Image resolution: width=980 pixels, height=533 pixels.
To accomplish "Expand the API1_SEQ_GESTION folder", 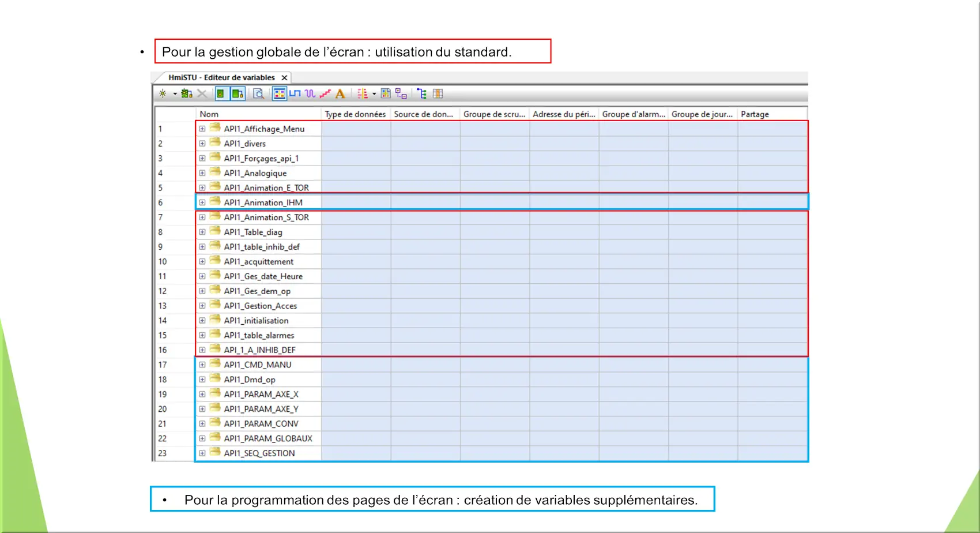I will tap(202, 453).
